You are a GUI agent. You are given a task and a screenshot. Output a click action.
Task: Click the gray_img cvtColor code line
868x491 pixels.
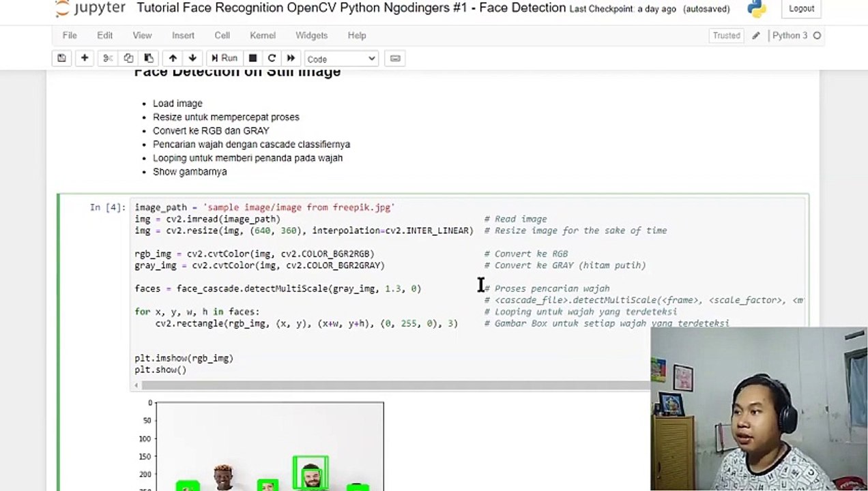point(259,265)
